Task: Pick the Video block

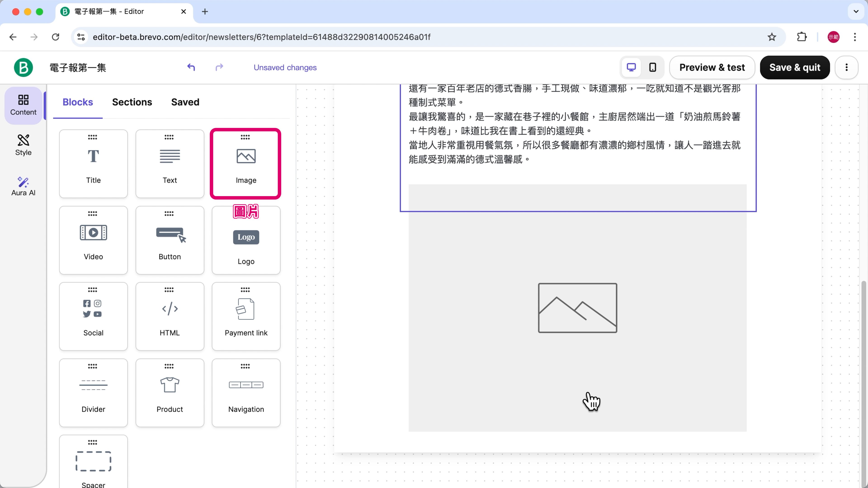Action: (93, 240)
